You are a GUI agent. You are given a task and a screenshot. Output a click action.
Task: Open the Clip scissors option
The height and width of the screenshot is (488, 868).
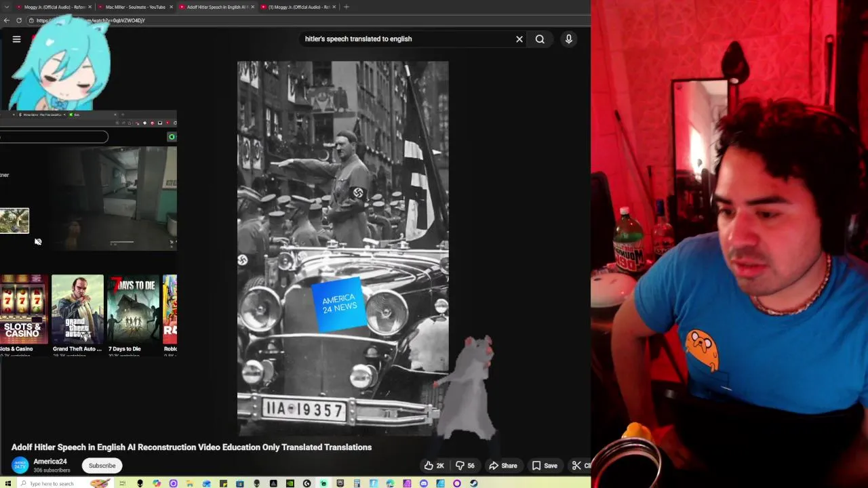[580, 466]
